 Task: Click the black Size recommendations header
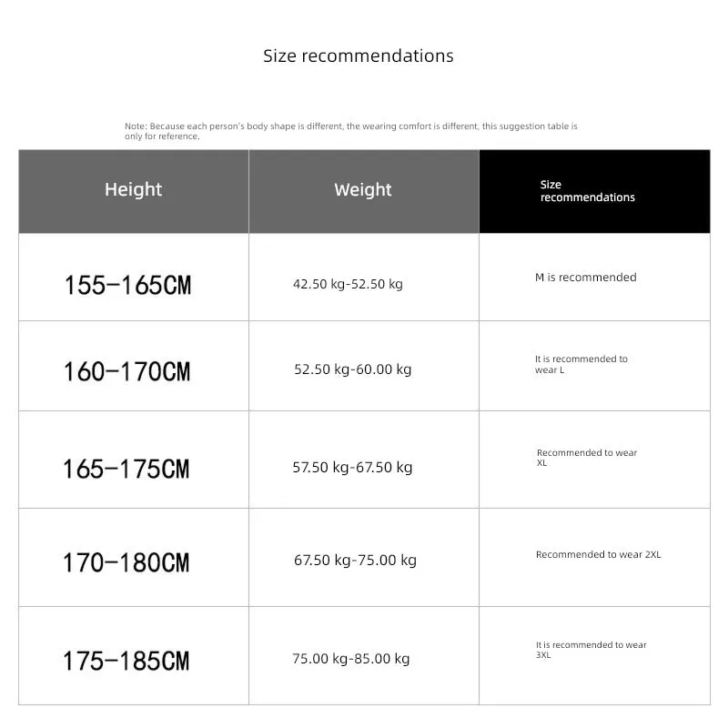594,191
